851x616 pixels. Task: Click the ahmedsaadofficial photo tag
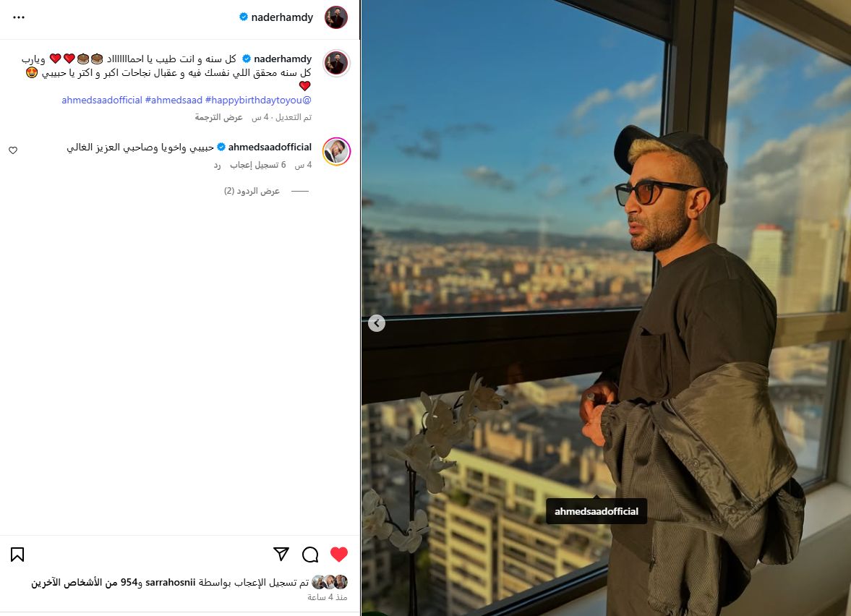click(596, 511)
